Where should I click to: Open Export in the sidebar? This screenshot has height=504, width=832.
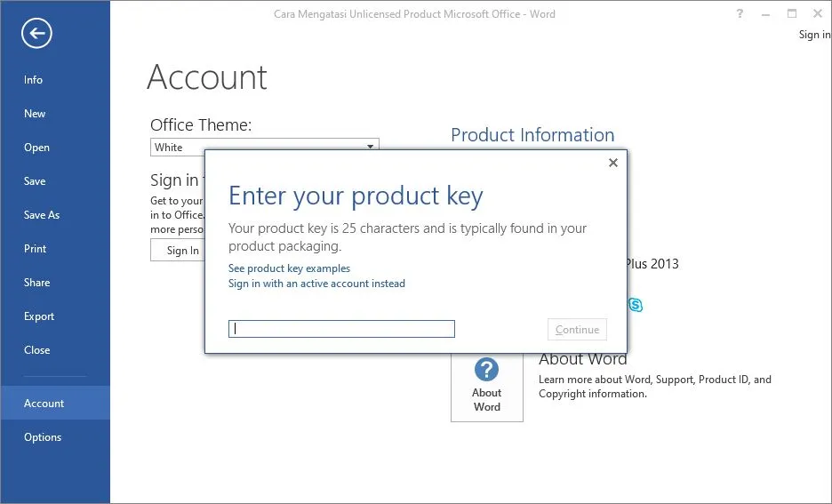pos(39,316)
